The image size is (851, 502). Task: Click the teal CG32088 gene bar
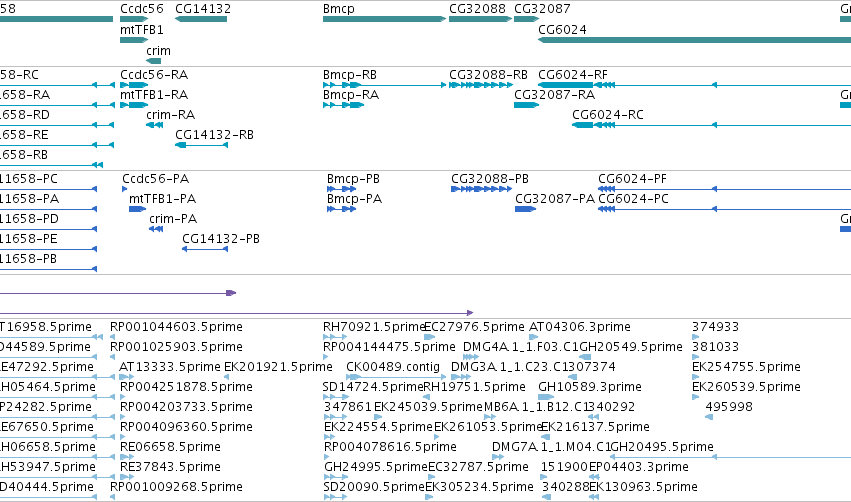[x=480, y=19]
